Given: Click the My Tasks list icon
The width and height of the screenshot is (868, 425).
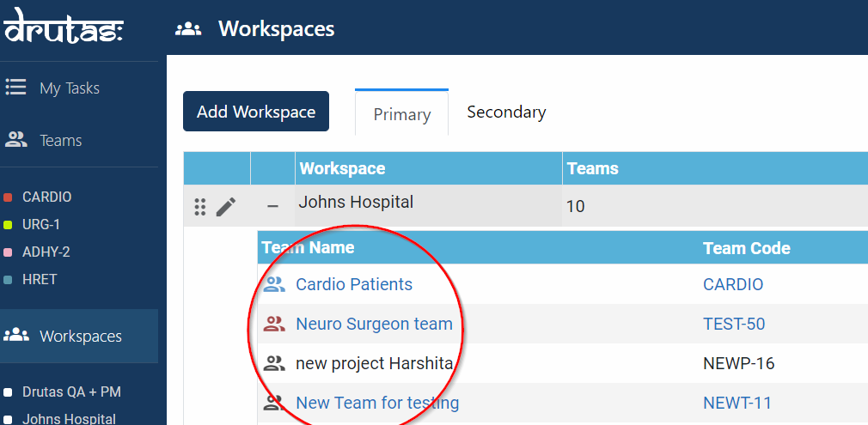Looking at the screenshot, I should click(x=15, y=88).
